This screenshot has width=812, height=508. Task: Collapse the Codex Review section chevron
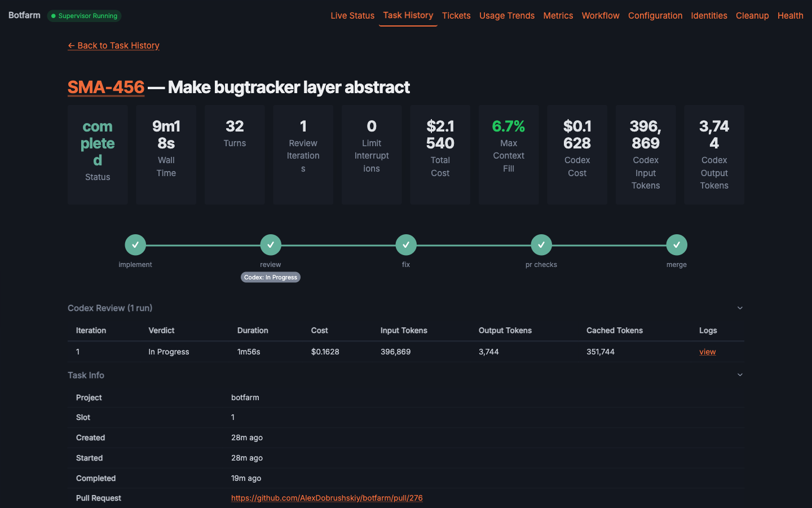tap(739, 308)
